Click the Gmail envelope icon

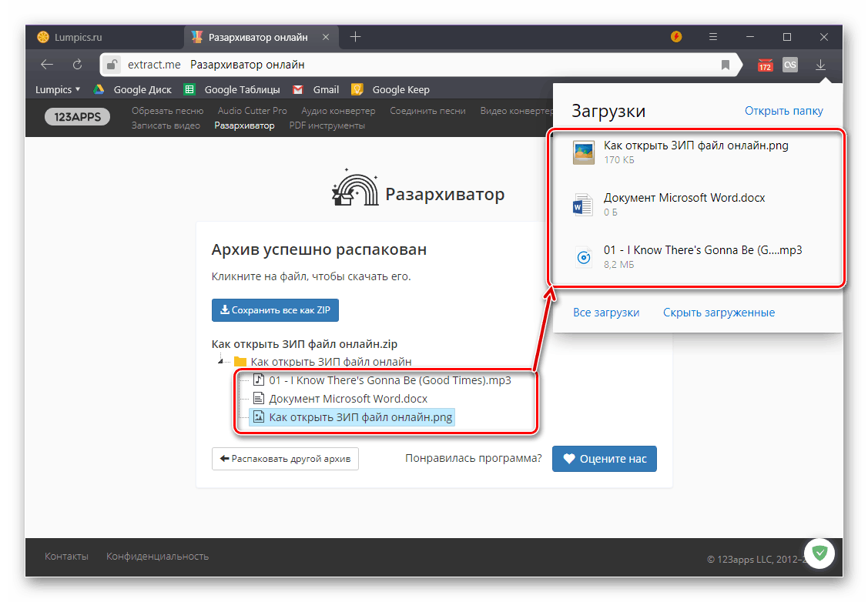[x=298, y=89]
